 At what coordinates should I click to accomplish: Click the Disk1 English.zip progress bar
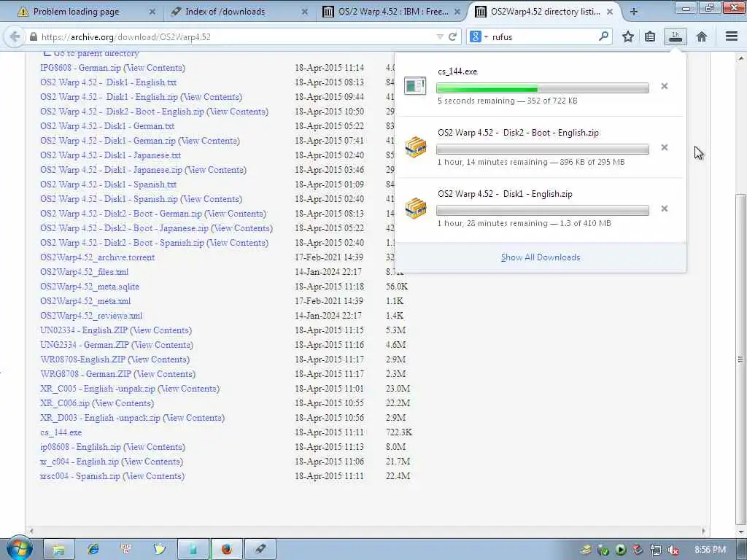click(543, 210)
